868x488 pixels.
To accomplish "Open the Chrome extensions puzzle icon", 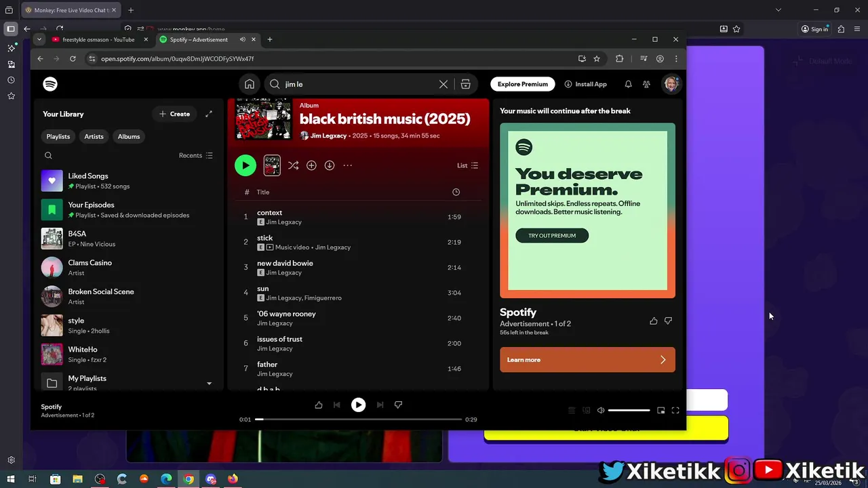I will pyautogui.click(x=619, y=59).
